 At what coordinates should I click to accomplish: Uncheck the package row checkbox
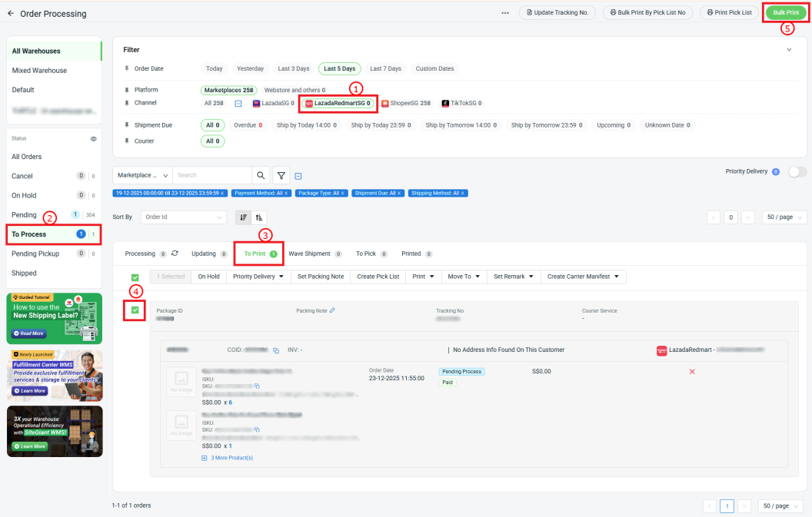(135, 310)
